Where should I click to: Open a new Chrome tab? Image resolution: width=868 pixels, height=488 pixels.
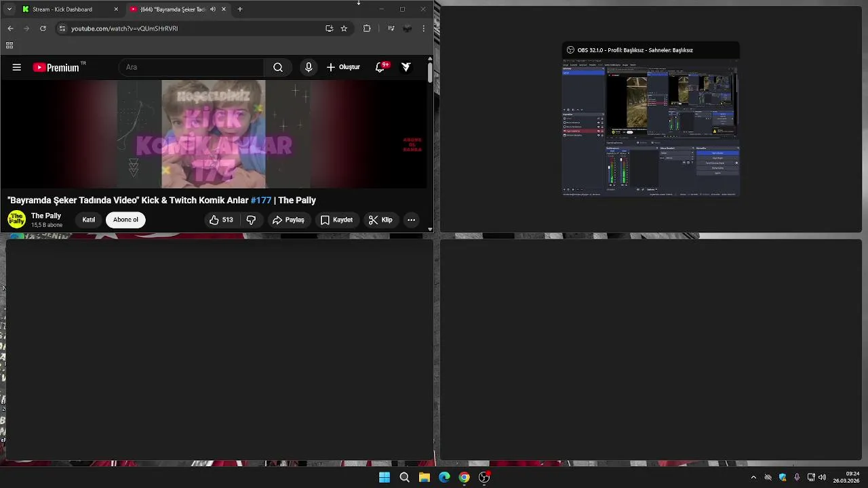pos(240,9)
